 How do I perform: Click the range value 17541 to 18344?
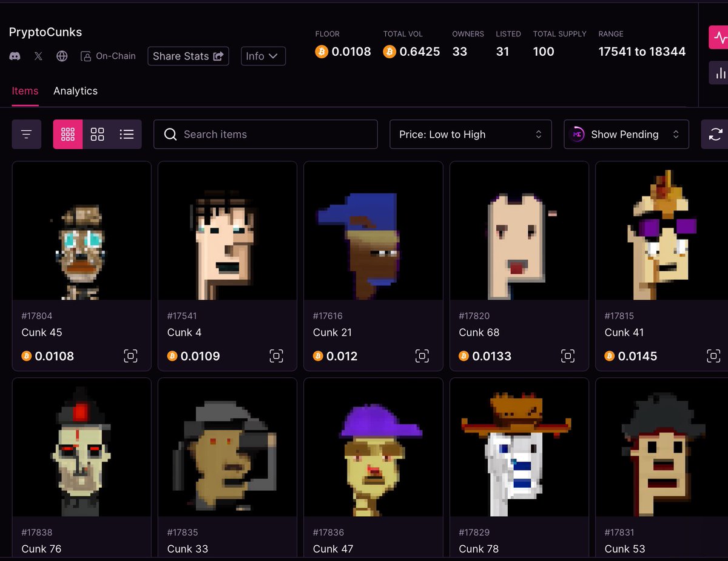click(x=642, y=52)
